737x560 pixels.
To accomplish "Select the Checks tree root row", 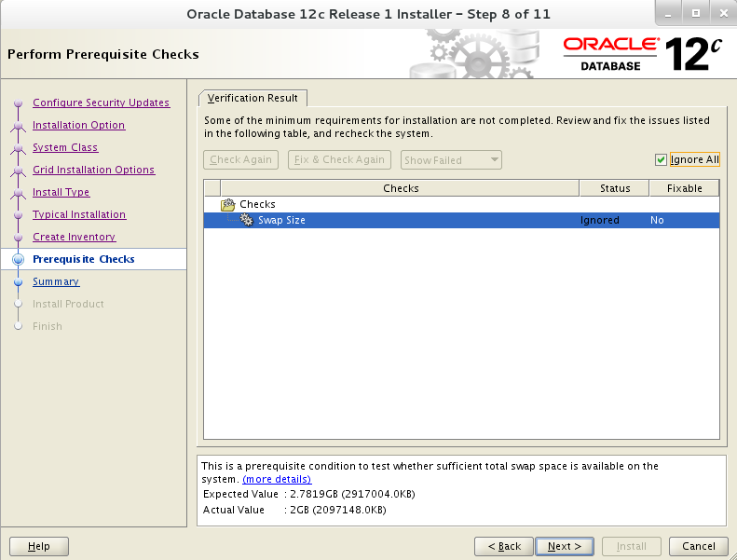I will (x=461, y=205).
